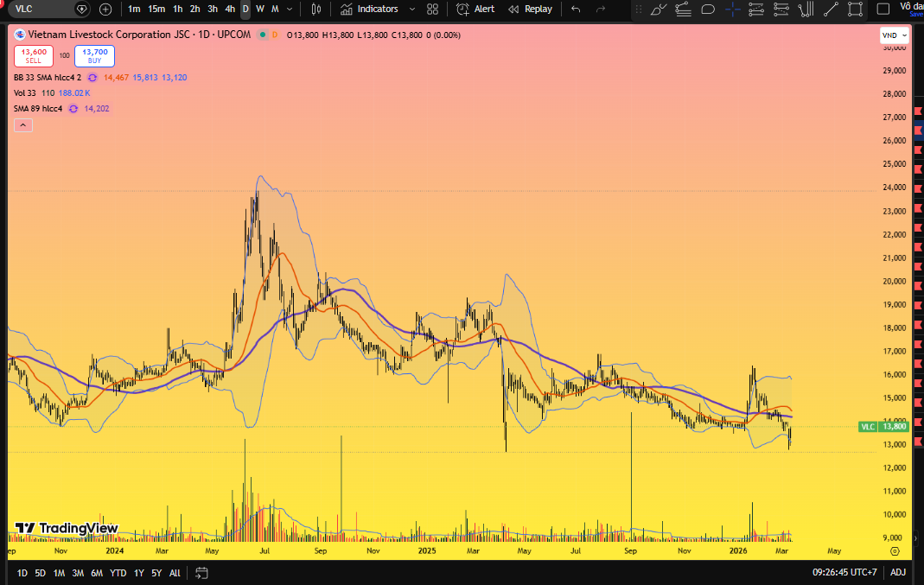This screenshot has width=924, height=585.
Task: Click the green market status dot
Action: (263, 35)
